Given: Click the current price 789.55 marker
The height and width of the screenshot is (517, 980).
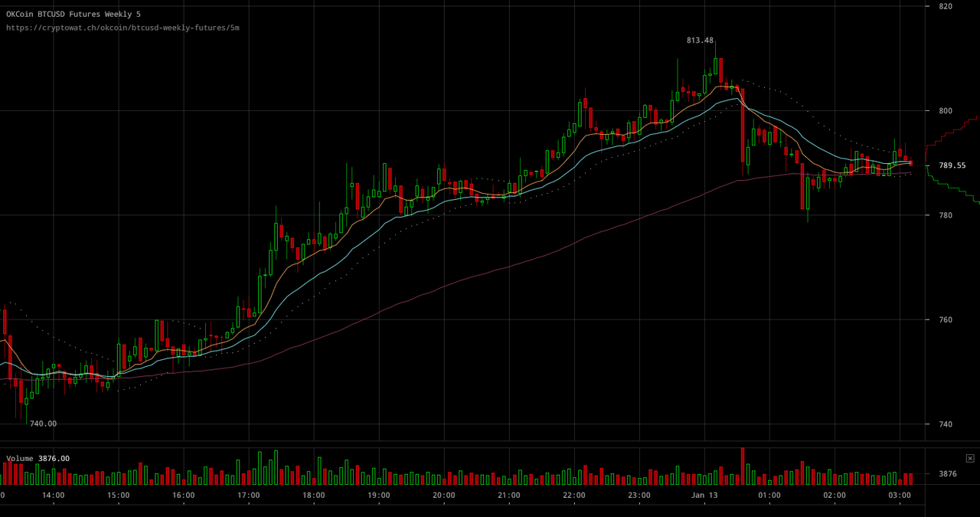Looking at the screenshot, I should [x=952, y=165].
